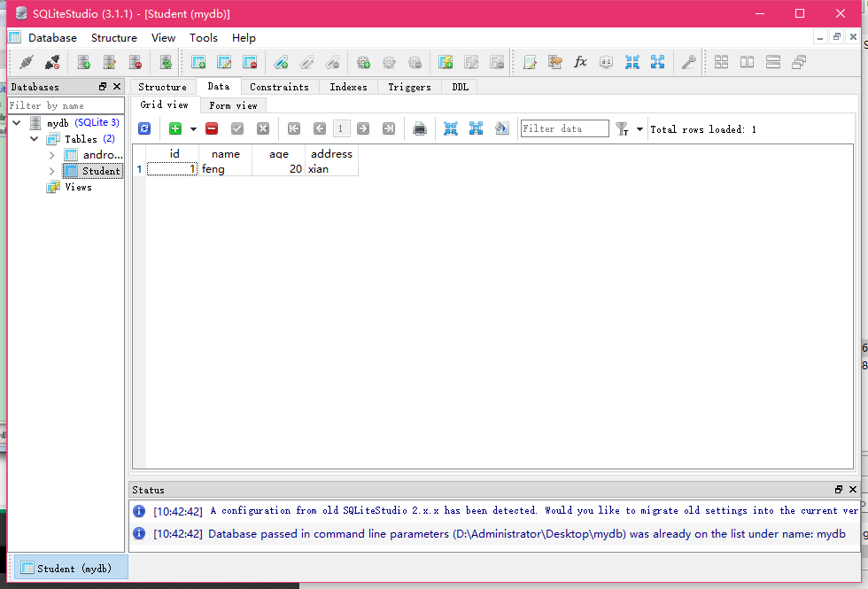
Task: Click the Remove database icon
Action: [x=135, y=62]
